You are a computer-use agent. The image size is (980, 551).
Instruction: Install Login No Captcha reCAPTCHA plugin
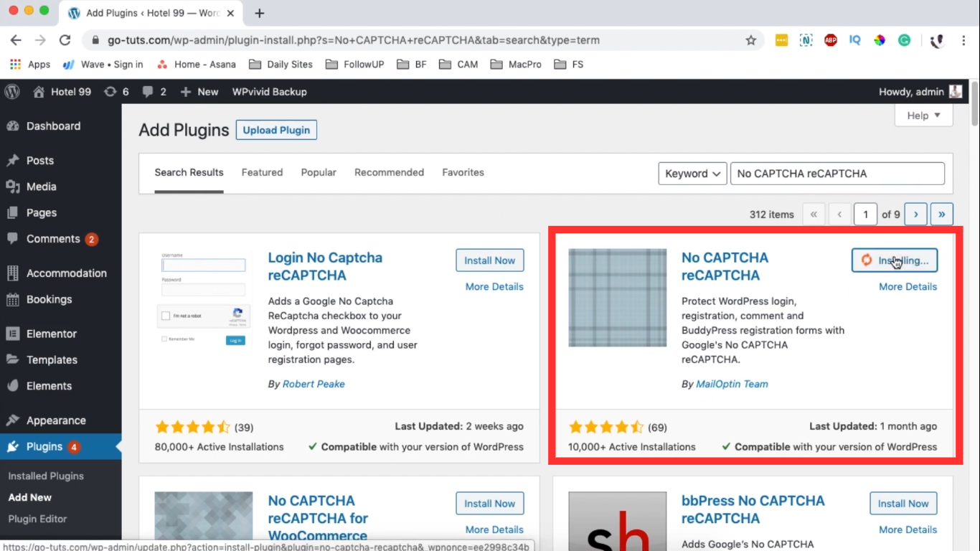pyautogui.click(x=490, y=260)
